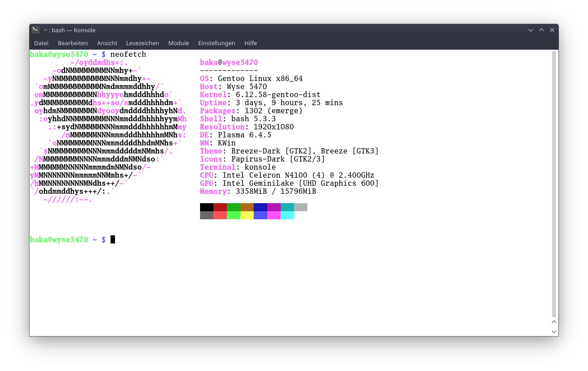Click the cyan color block in bottom row
This screenshot has height=371, width=588.
coord(287,215)
